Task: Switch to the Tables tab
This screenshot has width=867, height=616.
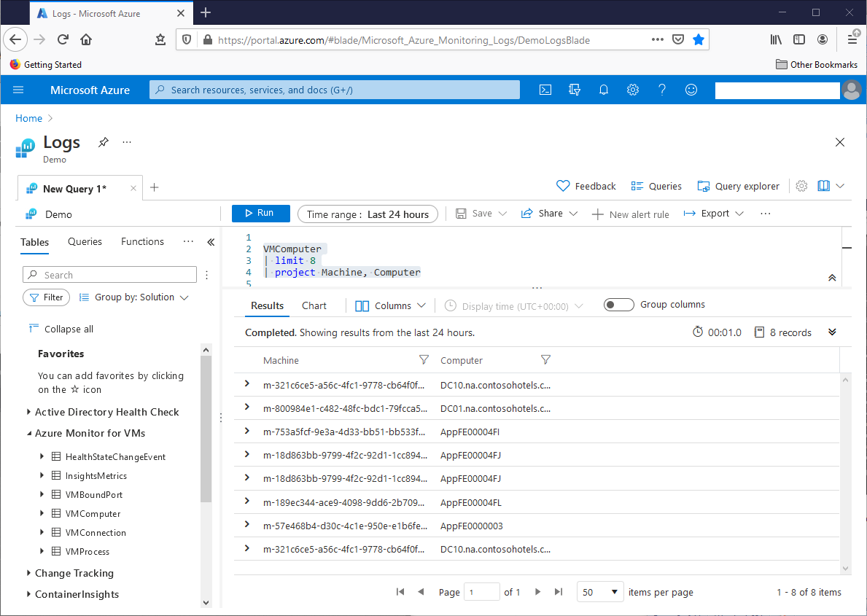Action: point(35,242)
